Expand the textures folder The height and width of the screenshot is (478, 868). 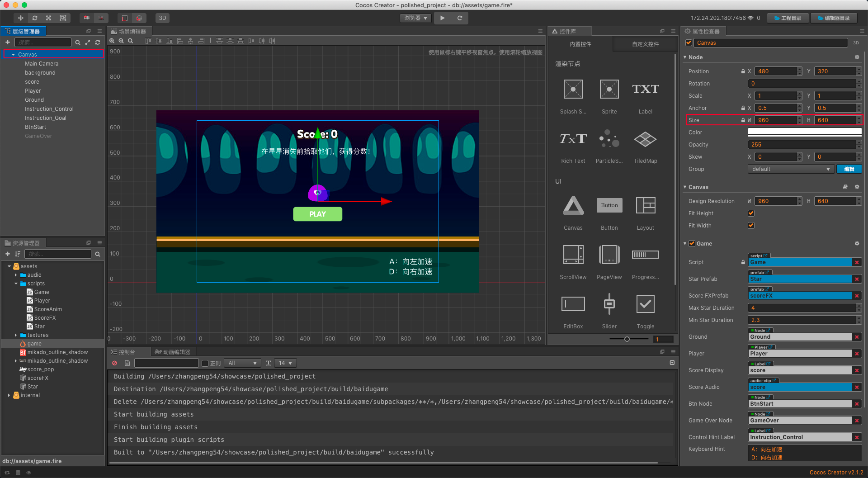[x=16, y=335]
